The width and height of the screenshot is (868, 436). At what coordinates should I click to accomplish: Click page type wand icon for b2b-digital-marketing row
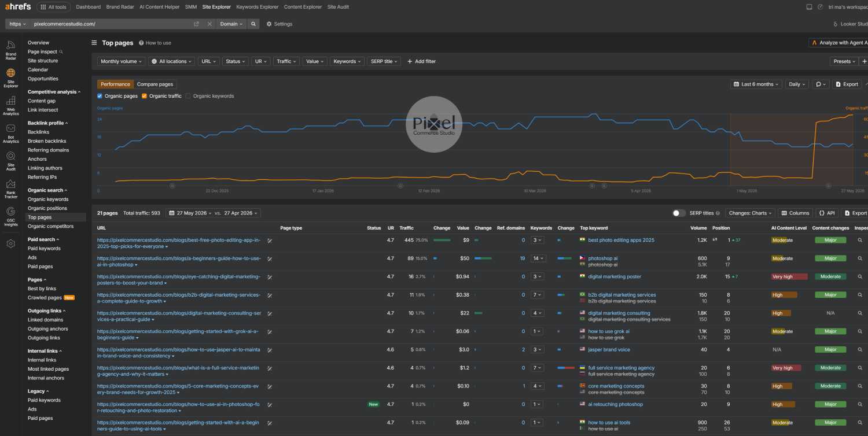tap(270, 295)
